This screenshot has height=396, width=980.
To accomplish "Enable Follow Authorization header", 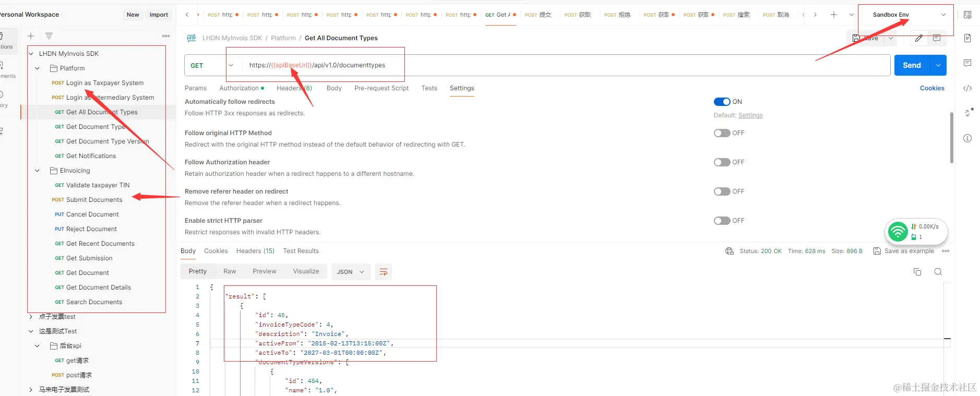I will [x=722, y=162].
